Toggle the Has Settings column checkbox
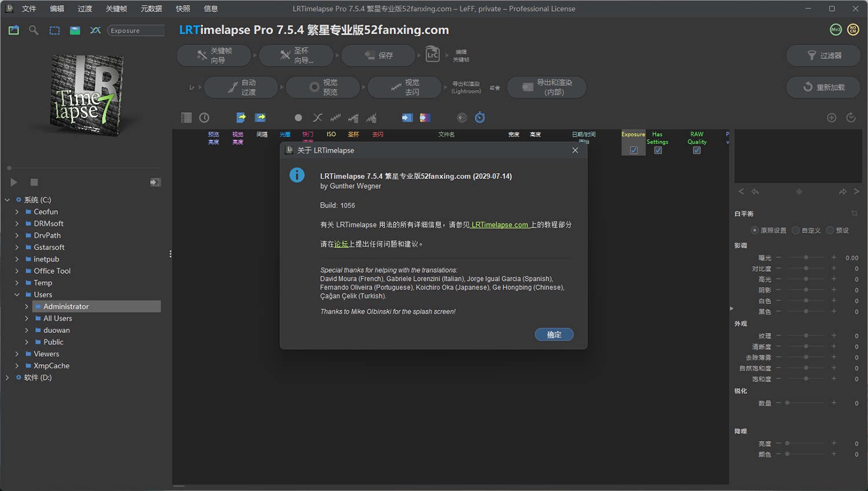 pos(658,150)
